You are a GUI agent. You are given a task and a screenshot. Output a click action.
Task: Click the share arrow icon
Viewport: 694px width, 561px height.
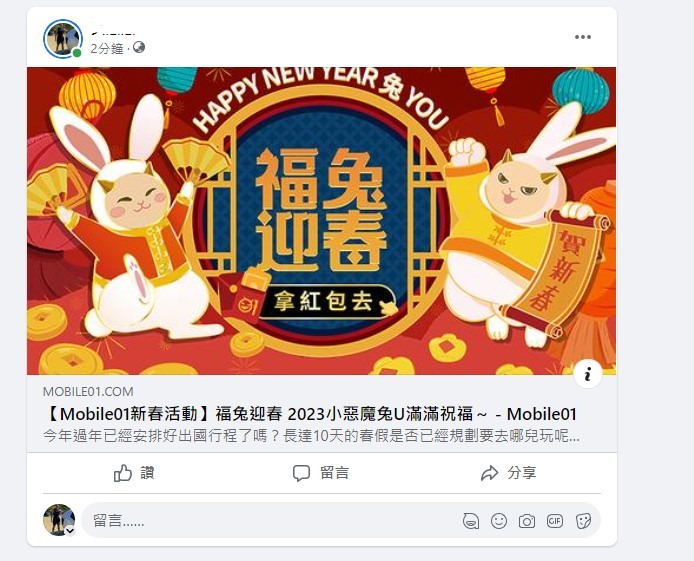click(x=490, y=473)
